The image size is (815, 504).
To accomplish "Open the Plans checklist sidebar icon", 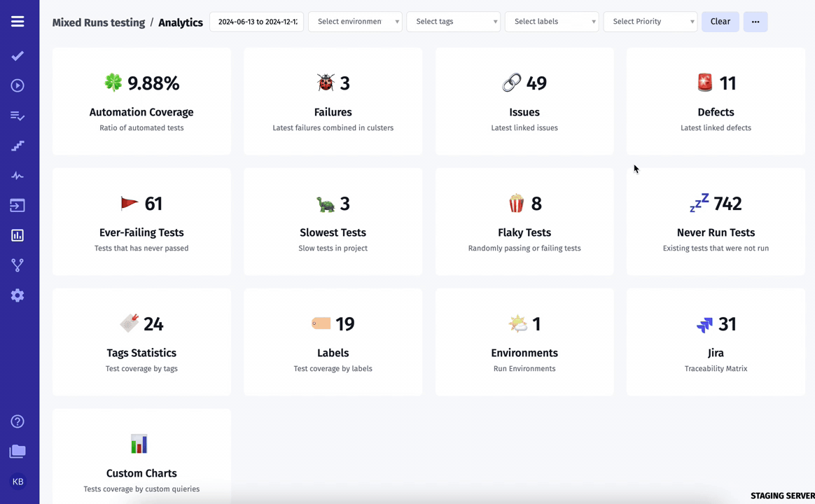I will pos(18,116).
